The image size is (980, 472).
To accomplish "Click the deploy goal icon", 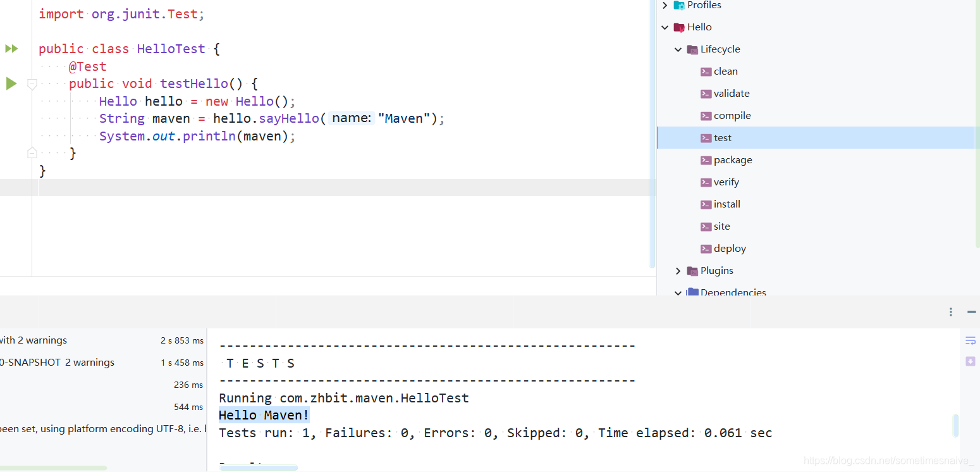I will [706, 249].
